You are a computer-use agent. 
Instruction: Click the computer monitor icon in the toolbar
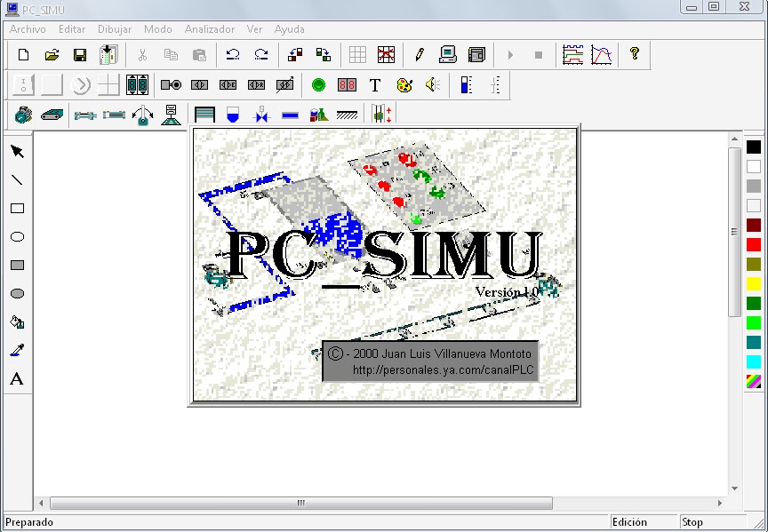point(448,54)
